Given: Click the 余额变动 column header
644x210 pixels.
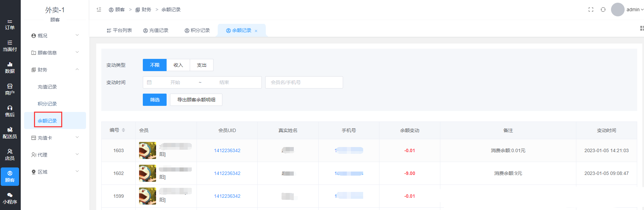Looking at the screenshot, I should pyautogui.click(x=410, y=130).
